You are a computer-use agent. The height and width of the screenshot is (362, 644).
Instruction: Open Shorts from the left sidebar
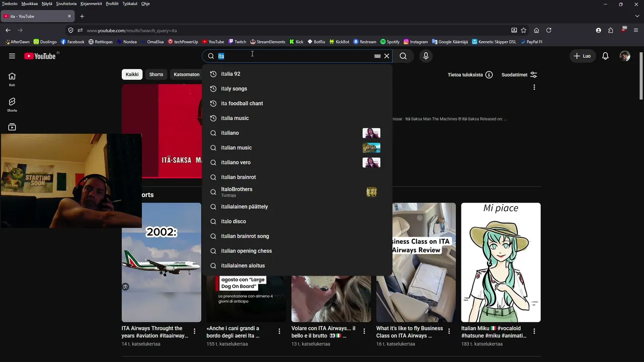(12, 105)
